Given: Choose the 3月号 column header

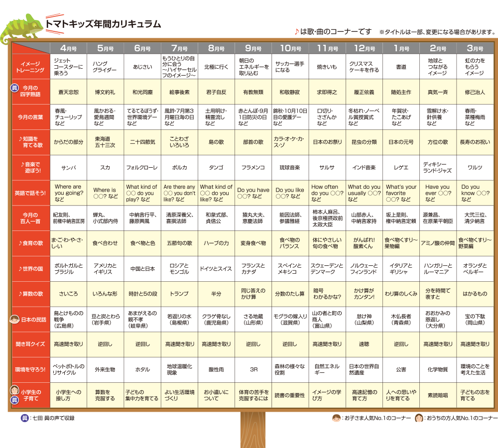Looking at the screenshot, I should (475, 48).
